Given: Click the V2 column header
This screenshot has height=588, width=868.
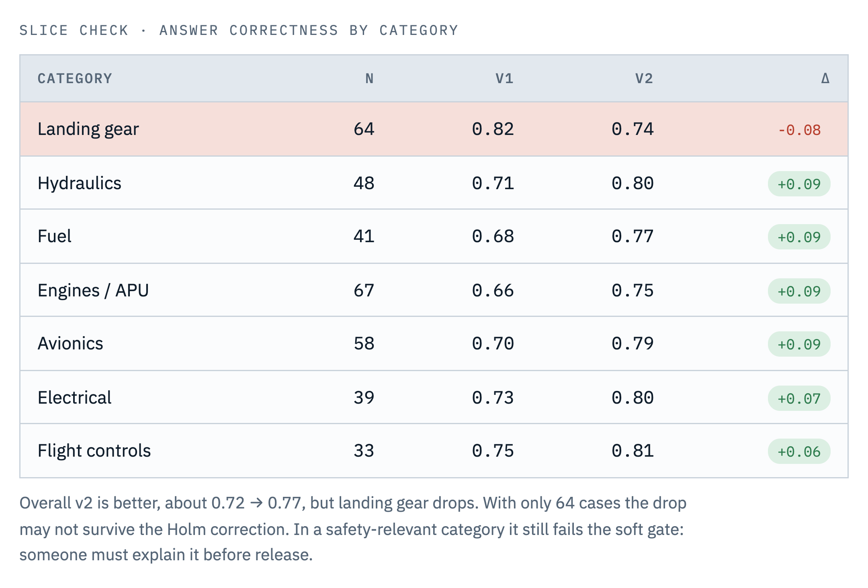Looking at the screenshot, I should click(644, 78).
